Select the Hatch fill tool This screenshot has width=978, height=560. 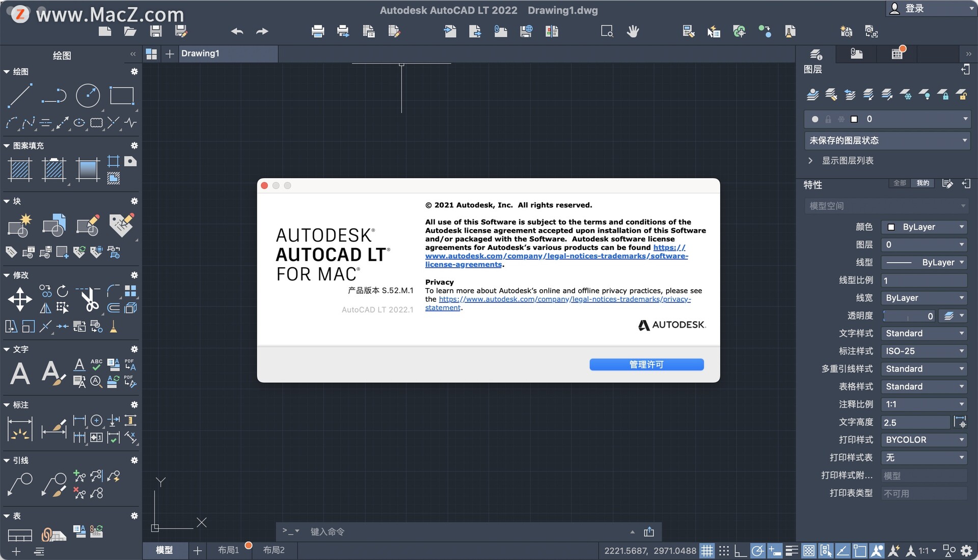click(20, 170)
